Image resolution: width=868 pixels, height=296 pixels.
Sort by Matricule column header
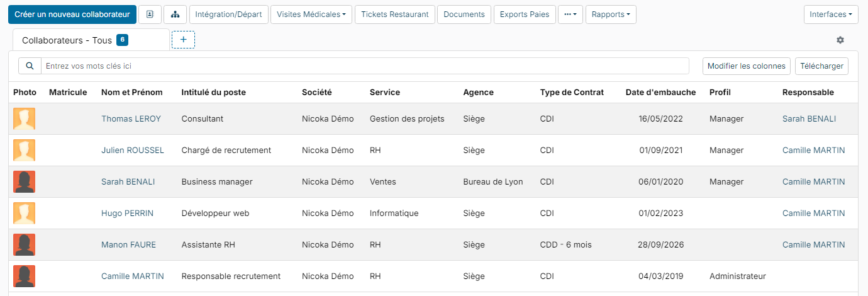point(68,92)
